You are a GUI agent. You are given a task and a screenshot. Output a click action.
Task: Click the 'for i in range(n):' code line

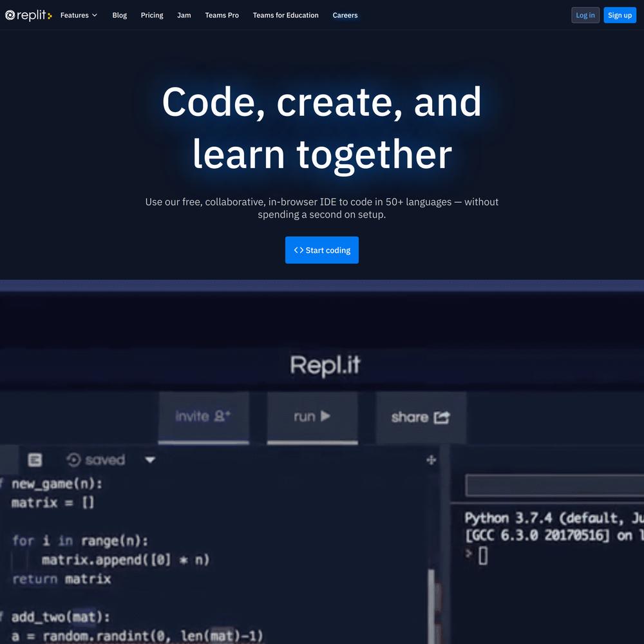80,541
